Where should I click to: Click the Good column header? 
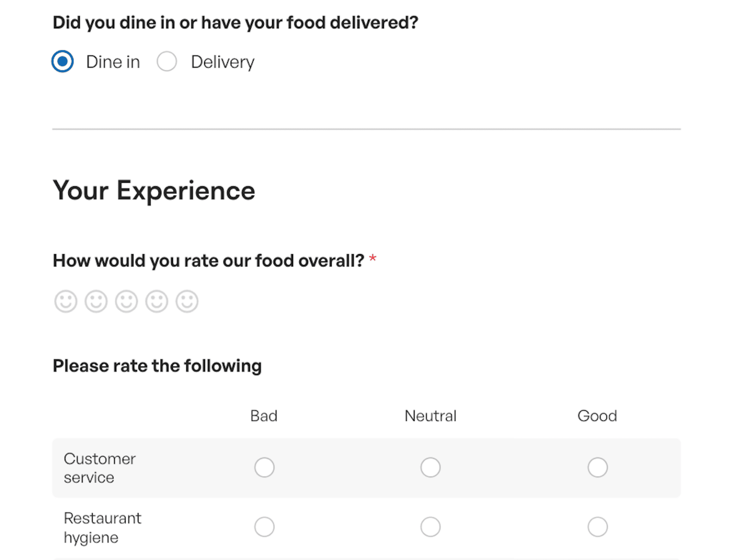(x=597, y=416)
